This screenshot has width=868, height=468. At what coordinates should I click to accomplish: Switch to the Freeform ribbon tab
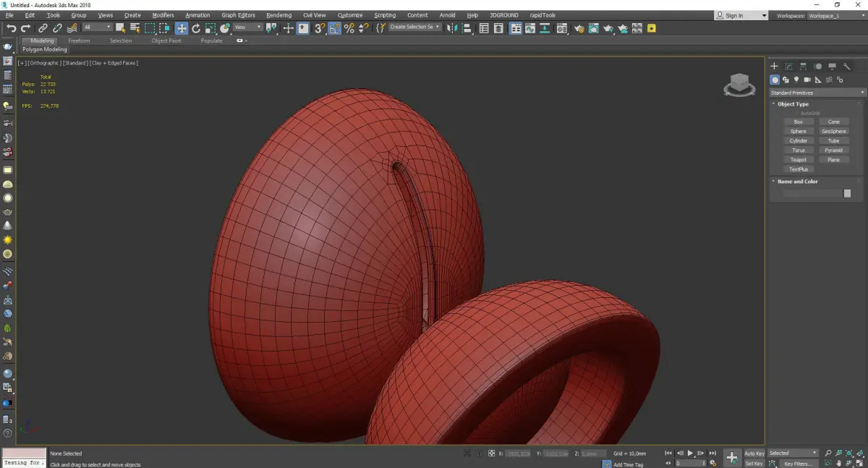tap(79, 41)
